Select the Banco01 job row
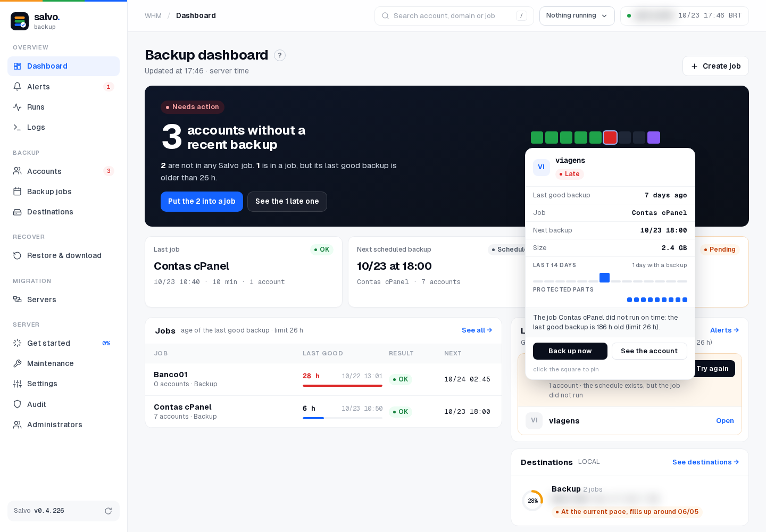Screen dimensions: 766x532 click(x=323, y=379)
